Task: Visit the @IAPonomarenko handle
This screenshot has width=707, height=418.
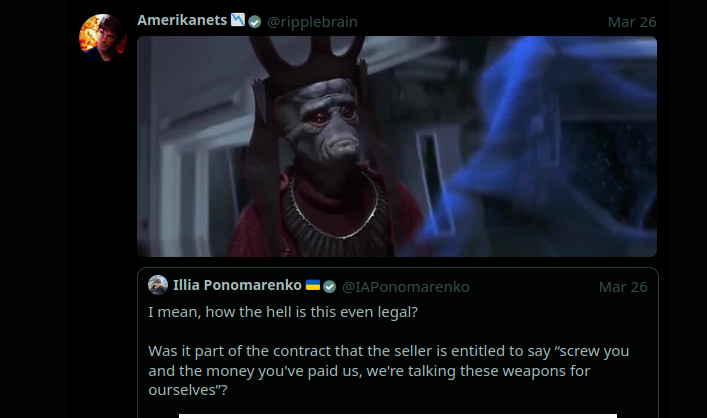Action: 405,287
